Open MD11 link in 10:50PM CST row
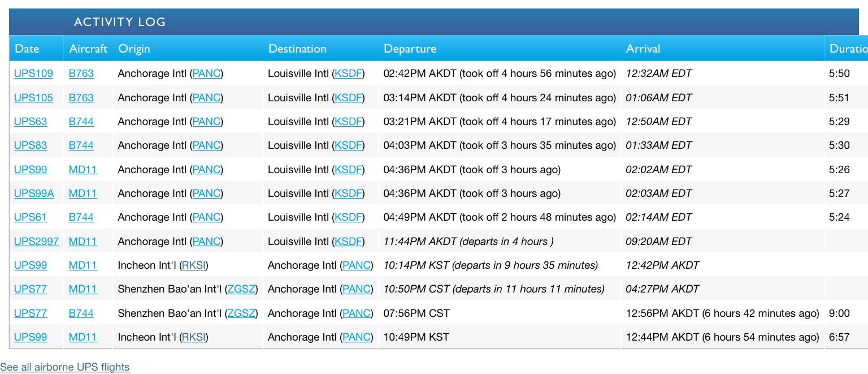This screenshot has height=374, width=868. point(83,289)
